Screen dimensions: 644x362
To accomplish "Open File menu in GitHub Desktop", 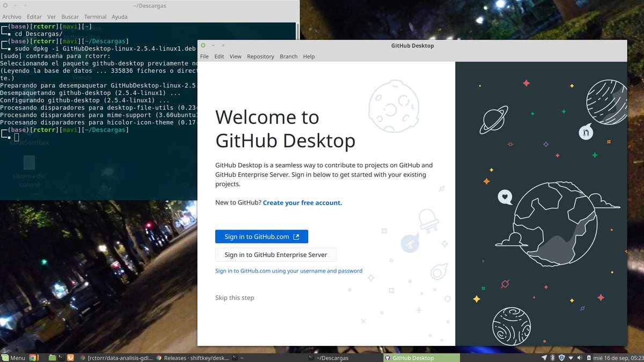I will (204, 56).
